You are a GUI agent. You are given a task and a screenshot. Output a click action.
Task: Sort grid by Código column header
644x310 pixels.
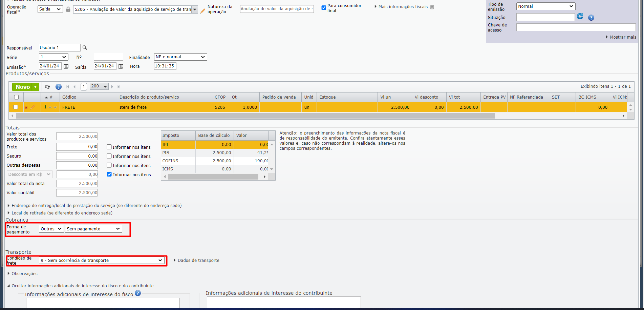(x=88, y=97)
